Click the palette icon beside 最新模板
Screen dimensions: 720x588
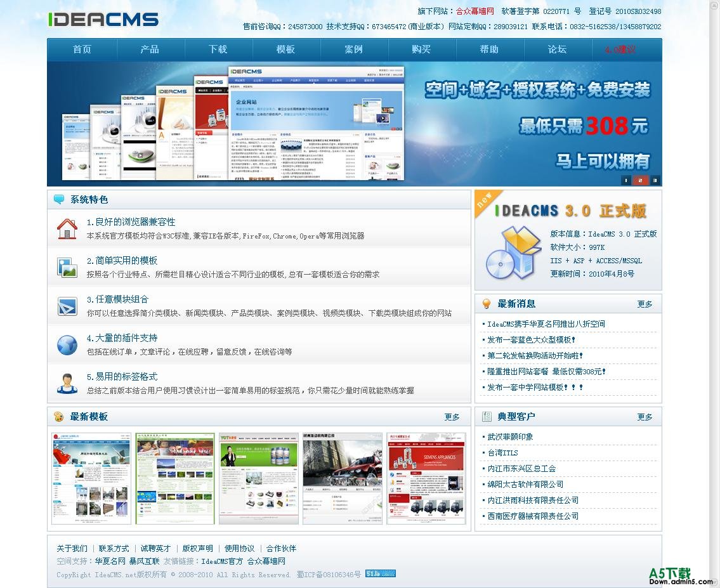(x=59, y=417)
